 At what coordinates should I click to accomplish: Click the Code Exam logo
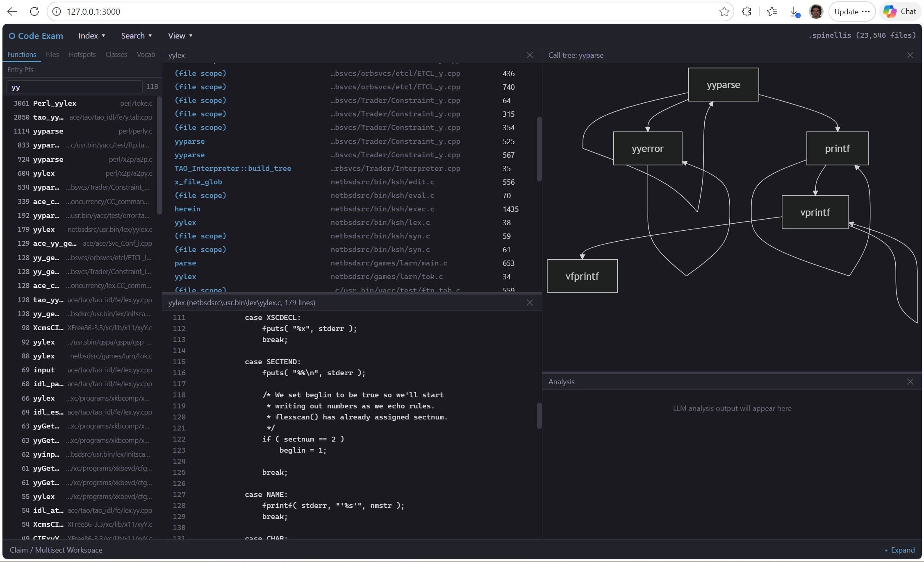pyautogui.click(x=36, y=36)
